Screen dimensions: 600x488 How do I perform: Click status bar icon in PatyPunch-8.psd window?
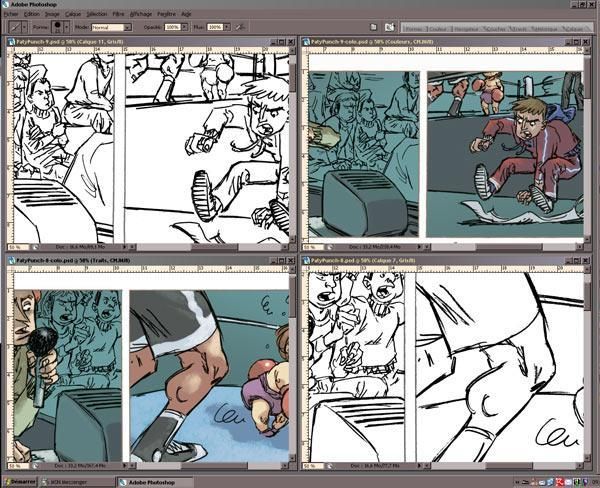click(330, 466)
